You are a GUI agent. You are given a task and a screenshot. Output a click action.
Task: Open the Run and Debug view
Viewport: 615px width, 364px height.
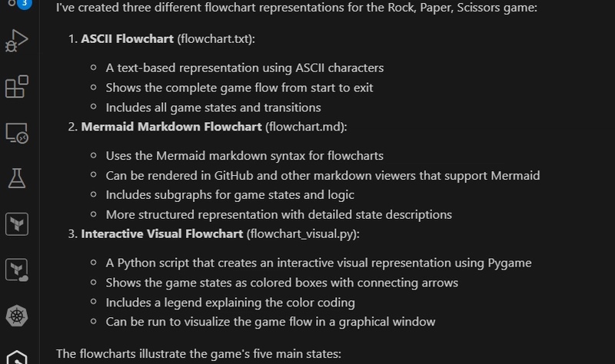[16, 41]
